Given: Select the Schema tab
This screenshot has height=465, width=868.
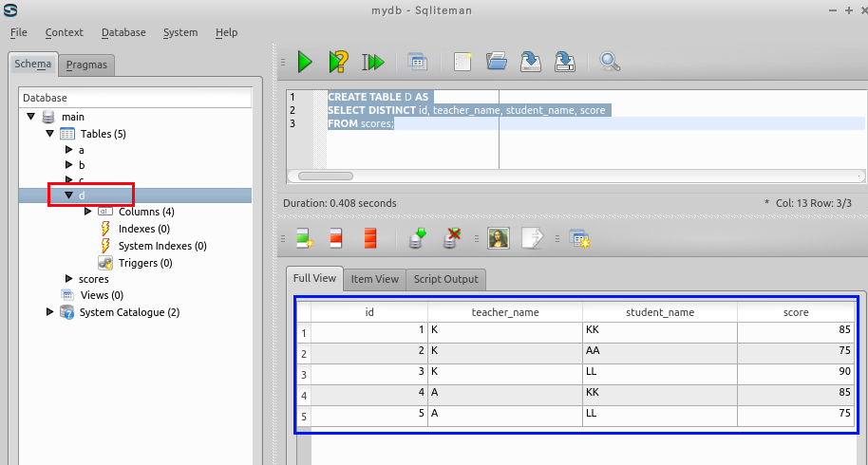Looking at the screenshot, I should 33,64.
